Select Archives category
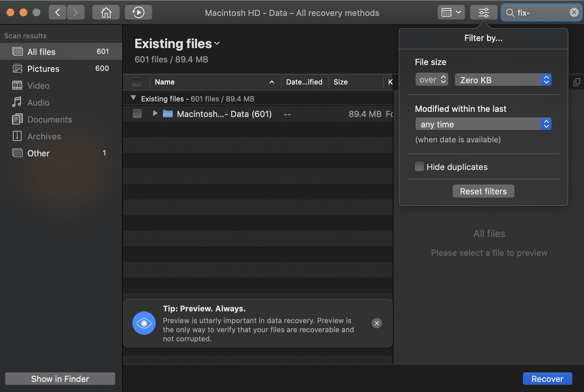Viewport: 584px width, 392px height. [61, 136]
